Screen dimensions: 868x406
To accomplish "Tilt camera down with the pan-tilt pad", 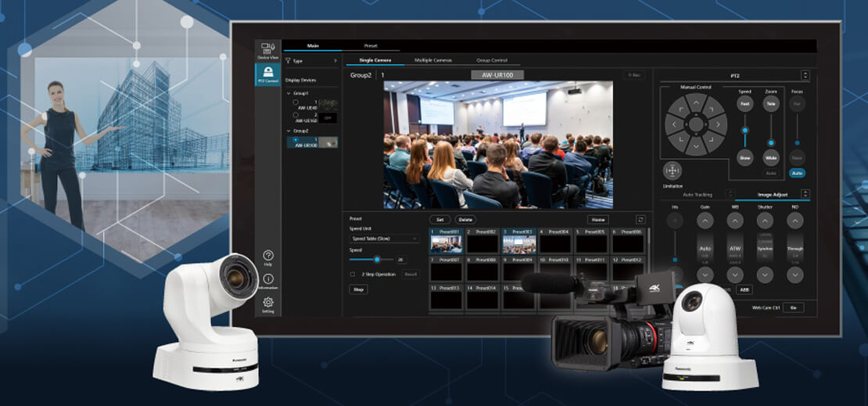I will 696,148.
